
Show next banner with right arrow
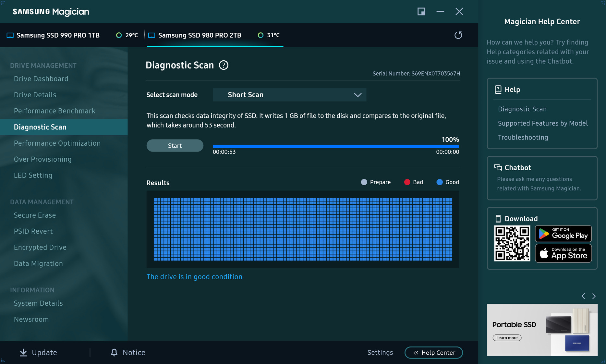594,296
